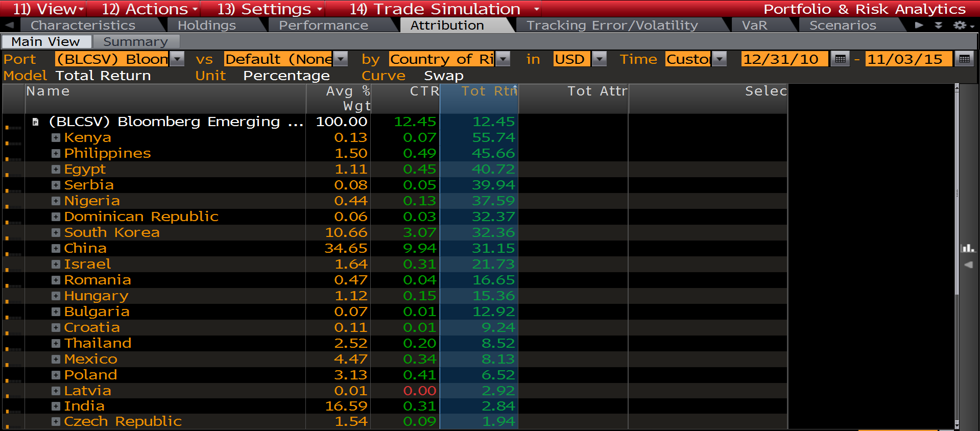Expand the Serbia row
This screenshot has width=980, height=431.
(56, 185)
